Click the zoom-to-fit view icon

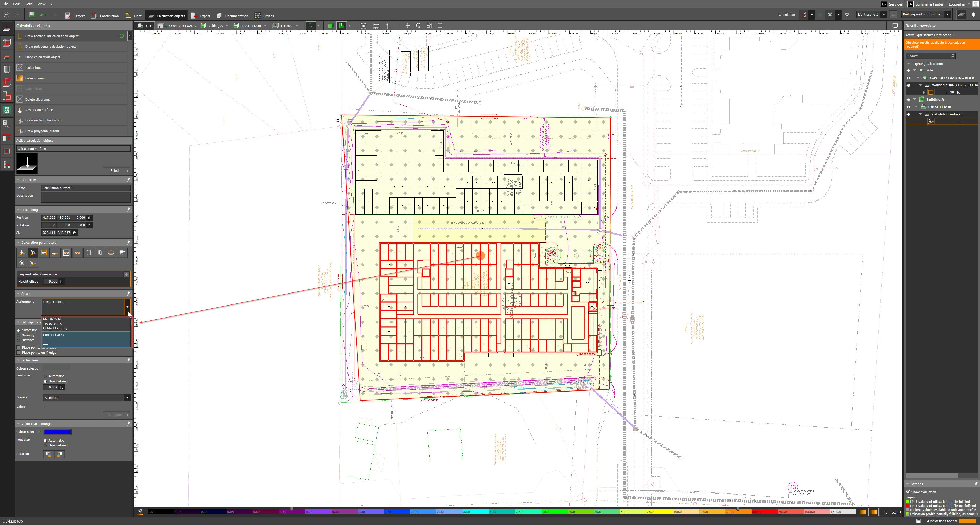(363, 26)
